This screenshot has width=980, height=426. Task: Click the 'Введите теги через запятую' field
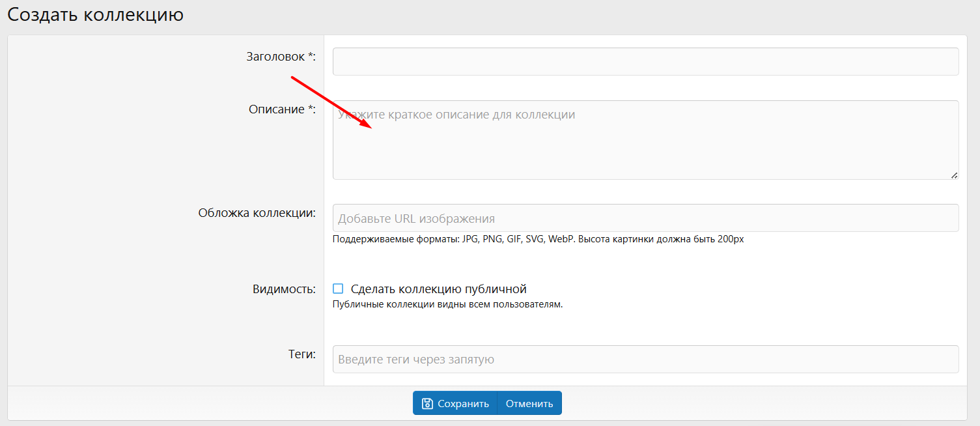coord(645,359)
